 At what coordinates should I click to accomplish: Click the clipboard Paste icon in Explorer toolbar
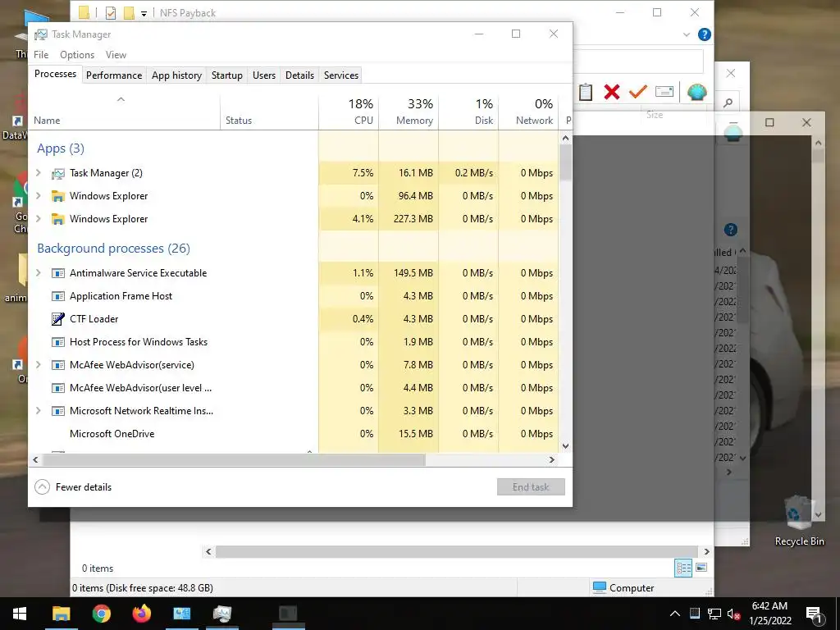coord(586,92)
